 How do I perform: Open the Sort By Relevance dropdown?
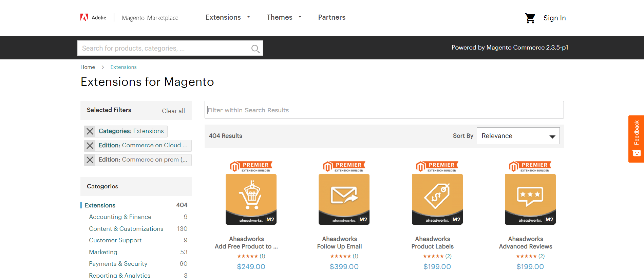518,136
